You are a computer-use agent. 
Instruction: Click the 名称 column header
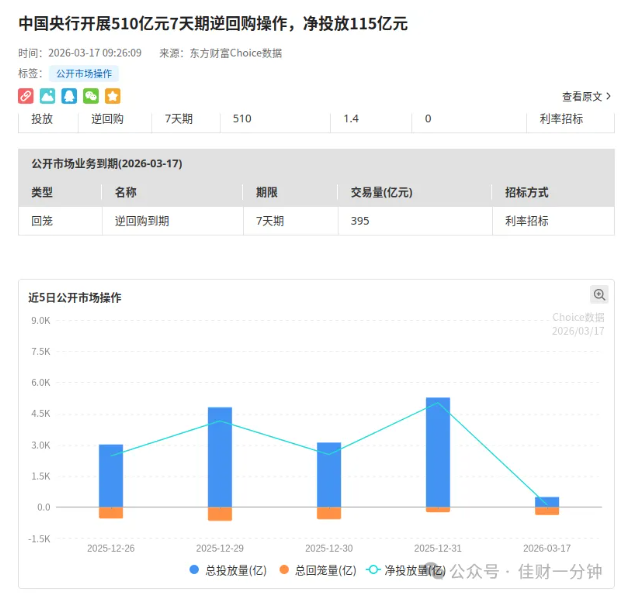(x=125, y=192)
